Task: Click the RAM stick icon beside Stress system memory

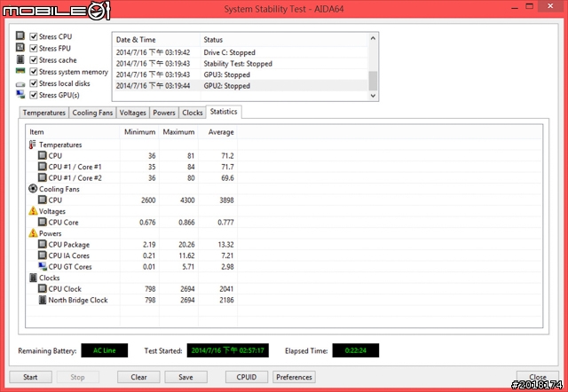Action: pyautogui.click(x=20, y=71)
